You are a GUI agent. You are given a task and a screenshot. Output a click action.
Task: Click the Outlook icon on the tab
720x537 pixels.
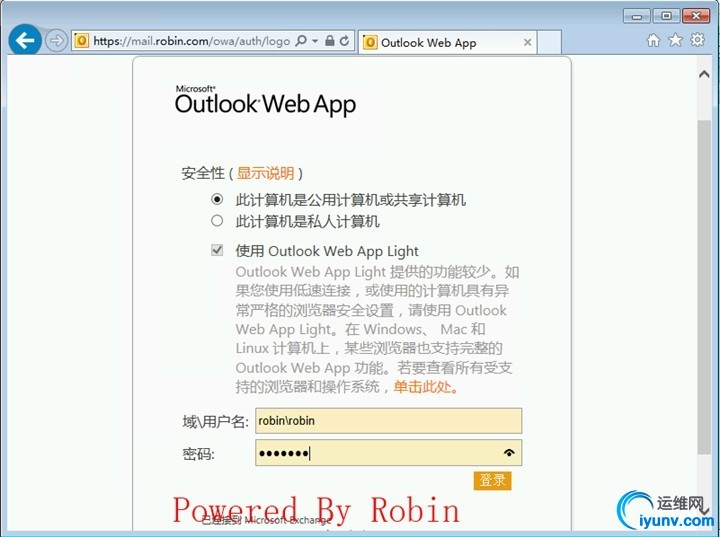point(370,43)
